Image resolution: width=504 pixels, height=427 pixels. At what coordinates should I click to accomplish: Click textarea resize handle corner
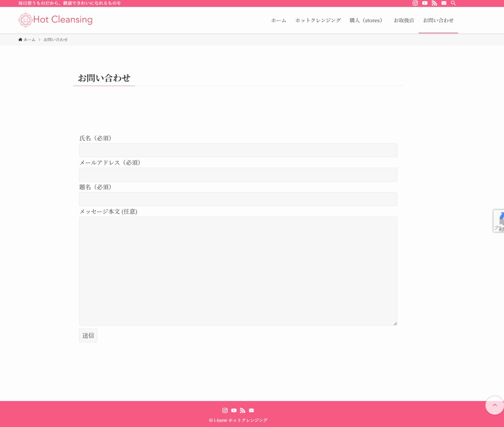point(395,323)
